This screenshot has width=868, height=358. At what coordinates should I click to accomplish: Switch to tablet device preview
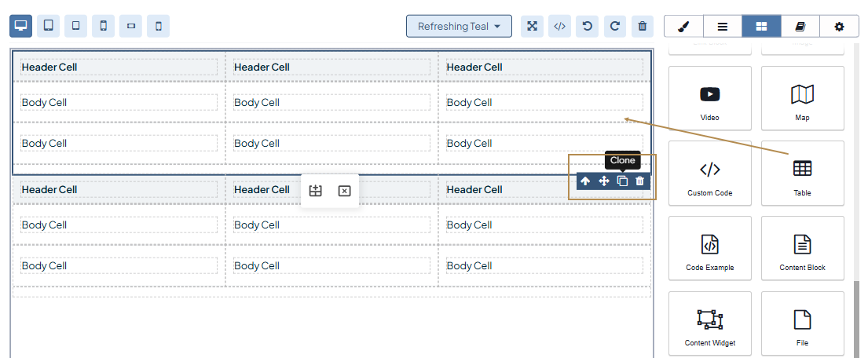click(x=49, y=26)
